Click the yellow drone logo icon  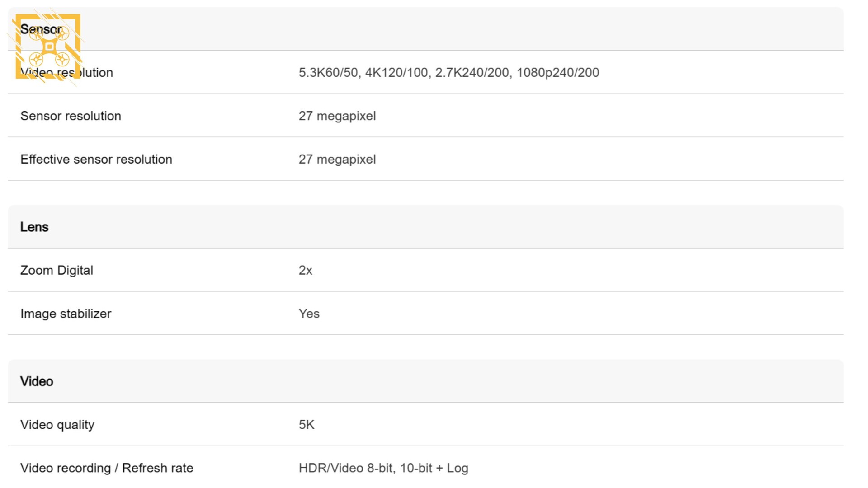click(48, 47)
